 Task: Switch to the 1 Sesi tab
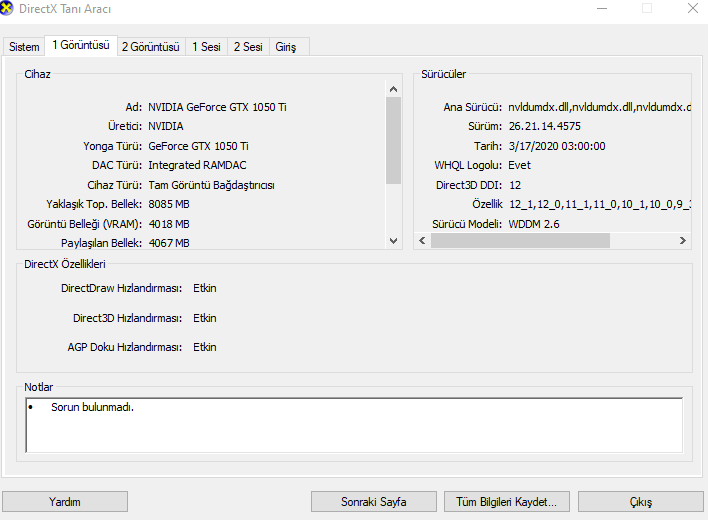pyautogui.click(x=206, y=47)
